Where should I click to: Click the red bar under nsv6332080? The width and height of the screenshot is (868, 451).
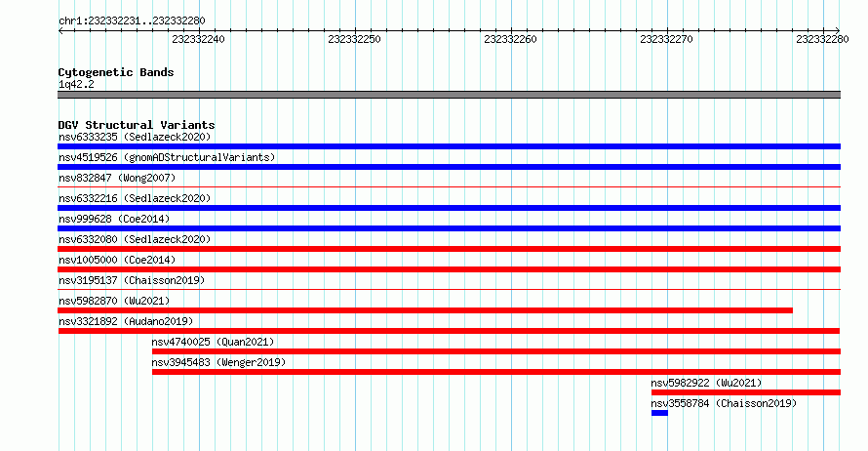(x=449, y=249)
